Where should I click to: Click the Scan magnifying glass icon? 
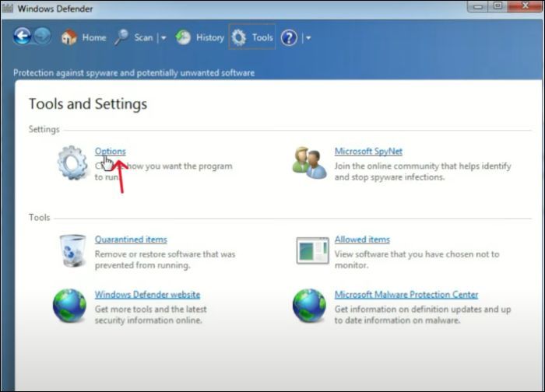[x=121, y=37]
